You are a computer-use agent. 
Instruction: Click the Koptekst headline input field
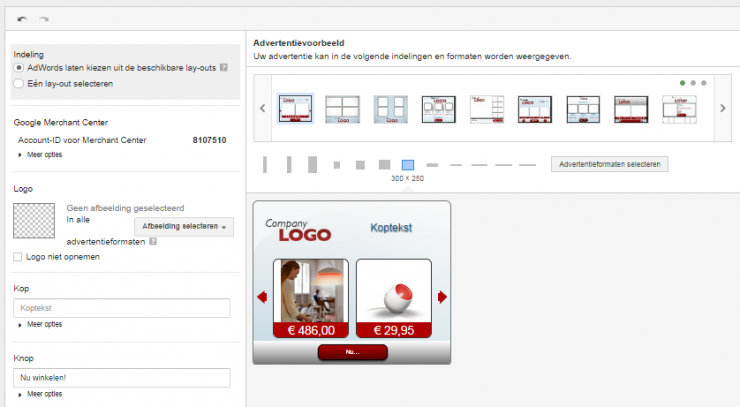click(x=122, y=309)
